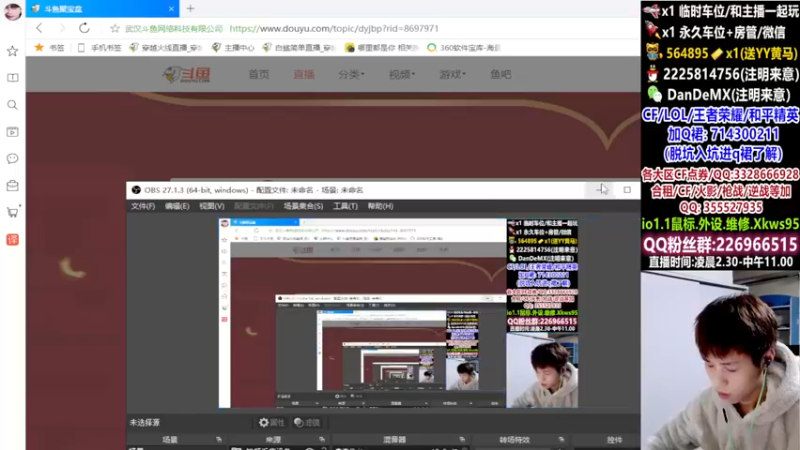Open the reading book icon in sidebar
The height and width of the screenshot is (450, 800).
12,78
